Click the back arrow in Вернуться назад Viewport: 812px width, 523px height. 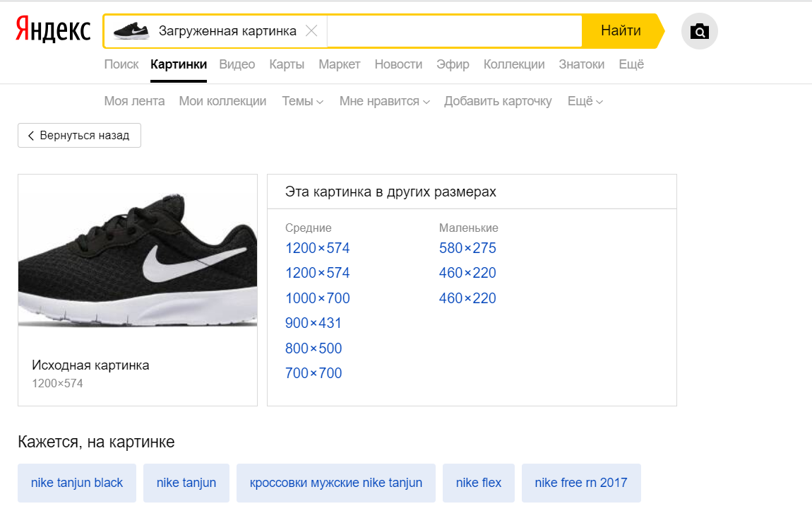point(30,136)
